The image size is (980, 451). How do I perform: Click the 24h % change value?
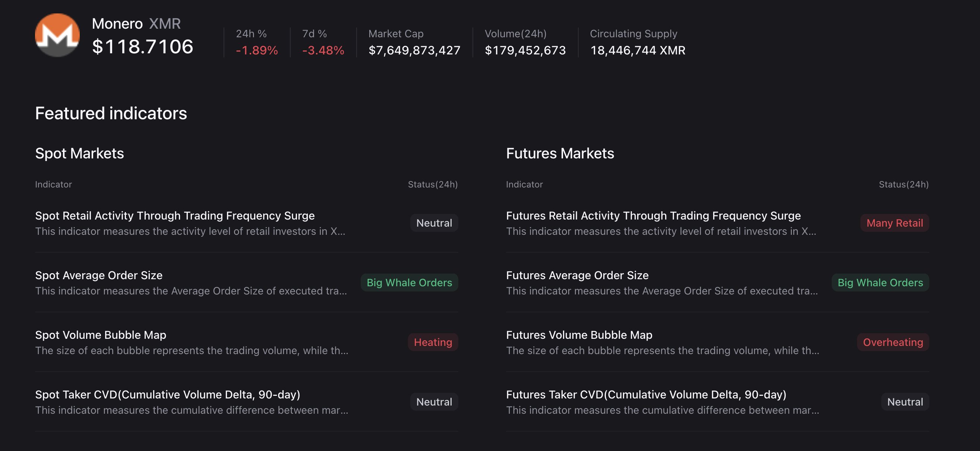coord(256,50)
